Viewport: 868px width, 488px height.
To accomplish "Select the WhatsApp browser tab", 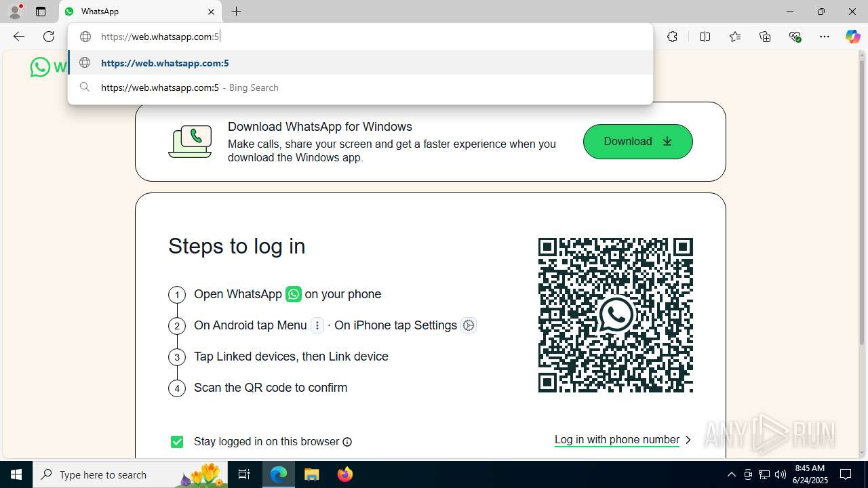I will click(140, 12).
